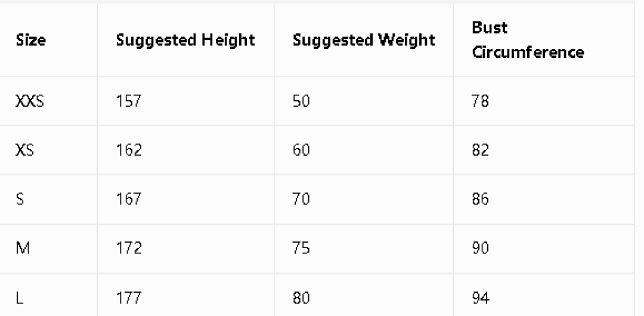Click bust value 78

pos(481,101)
